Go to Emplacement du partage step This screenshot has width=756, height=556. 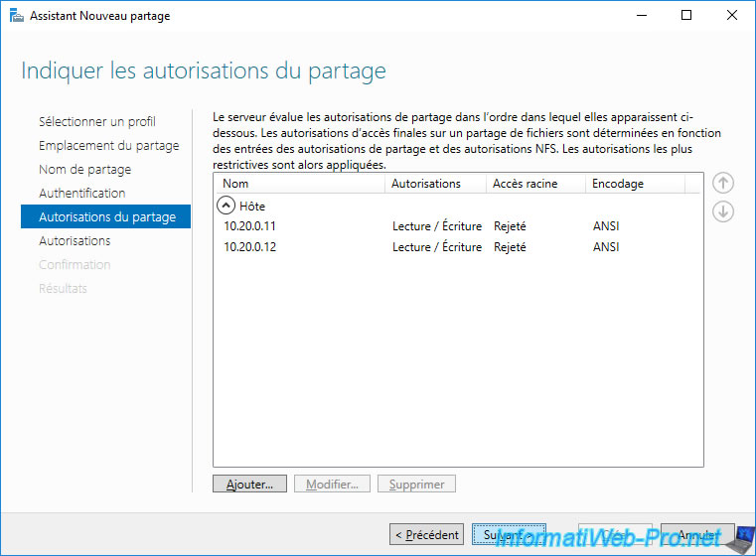coord(108,146)
